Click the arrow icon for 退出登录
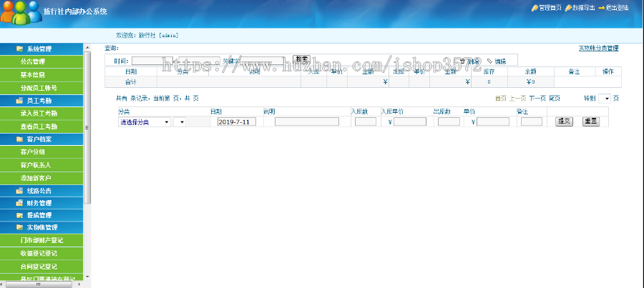644x288 pixels. coord(602,8)
